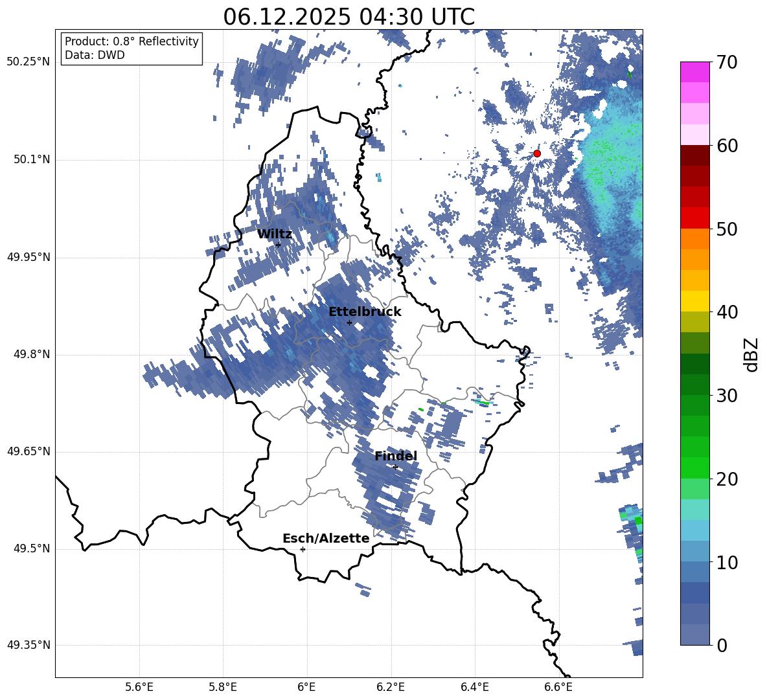The height and width of the screenshot is (700, 767).
Task: Click the timestamp title 06.12.2025 04:30 UTC
Action: 349,17
